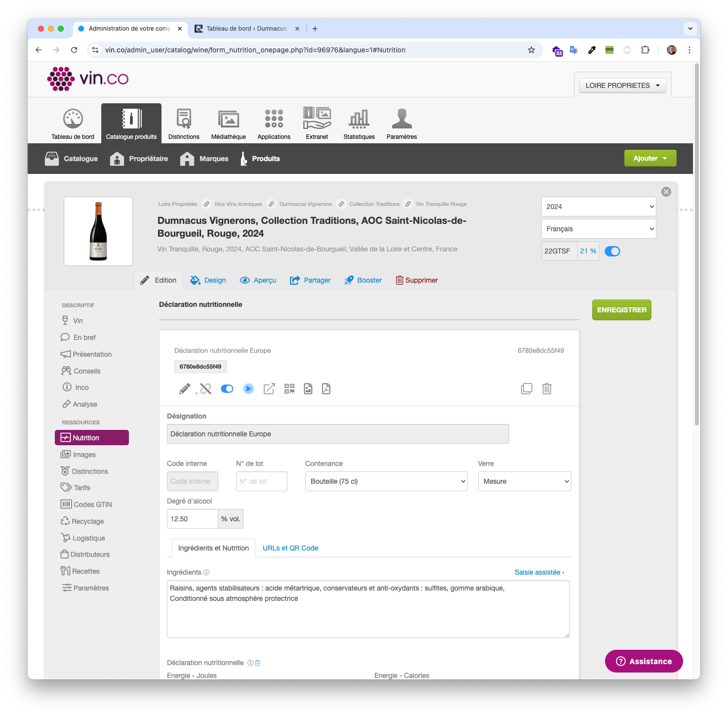Click the broken link unlink icon

205,389
